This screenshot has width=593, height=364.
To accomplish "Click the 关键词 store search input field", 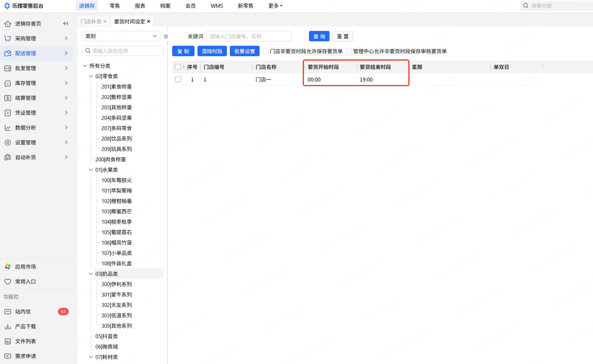I will pos(249,36).
